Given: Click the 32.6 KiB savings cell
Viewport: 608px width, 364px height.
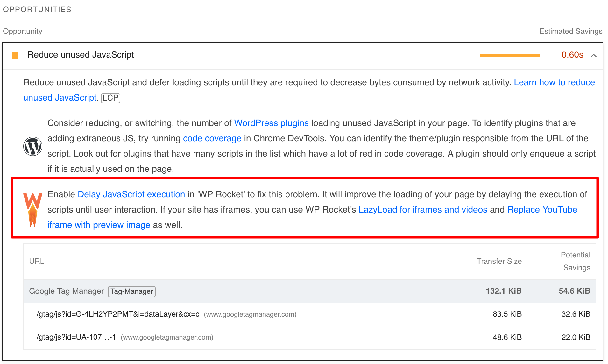Looking at the screenshot, I should 576,314.
